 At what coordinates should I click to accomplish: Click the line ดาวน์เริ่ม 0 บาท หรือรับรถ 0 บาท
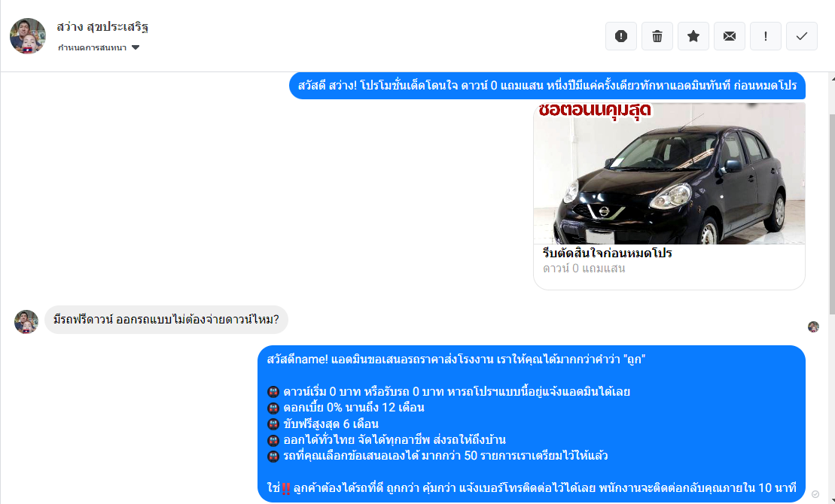click(449, 392)
